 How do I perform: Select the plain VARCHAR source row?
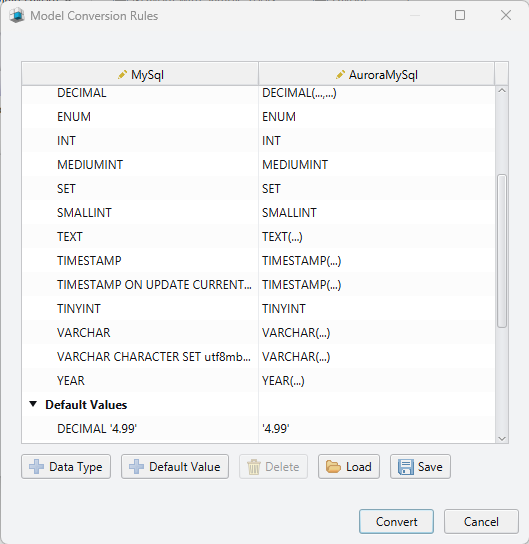click(x=140, y=332)
